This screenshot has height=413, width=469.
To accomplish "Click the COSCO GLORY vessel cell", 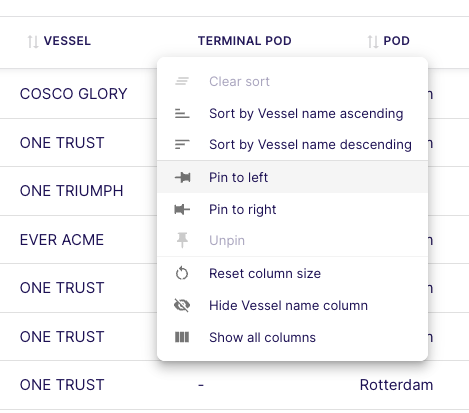I will tap(74, 94).
